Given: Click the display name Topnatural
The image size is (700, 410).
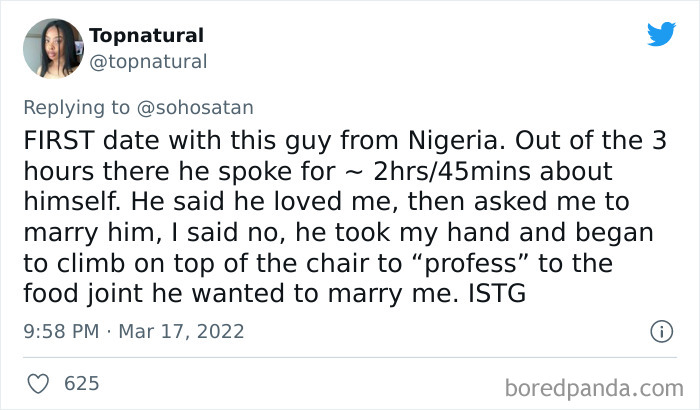Looking at the screenshot, I should click(x=146, y=36).
